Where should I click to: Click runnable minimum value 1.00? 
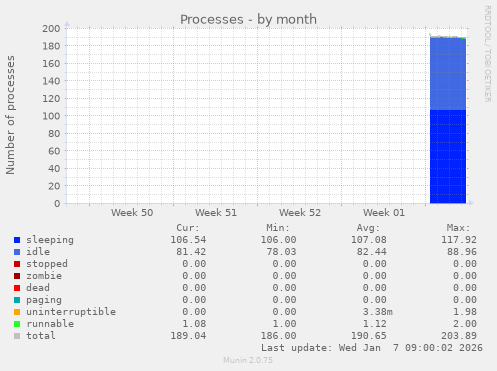coord(284,324)
